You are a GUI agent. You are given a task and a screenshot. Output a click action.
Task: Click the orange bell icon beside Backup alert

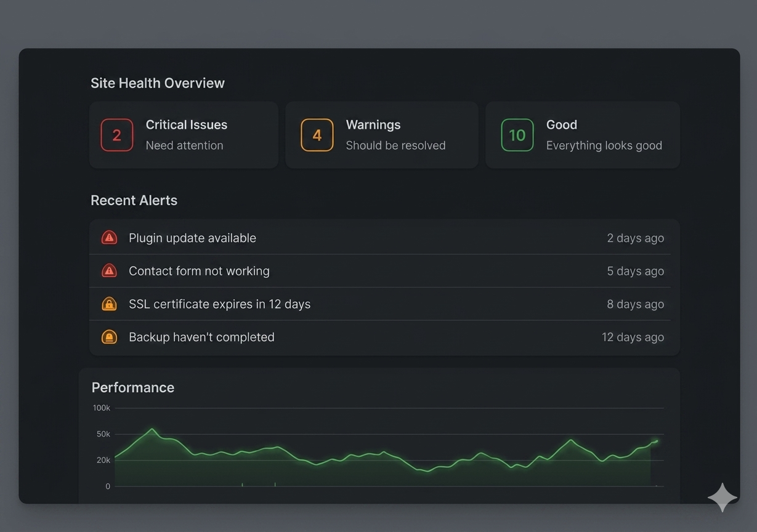coord(109,337)
